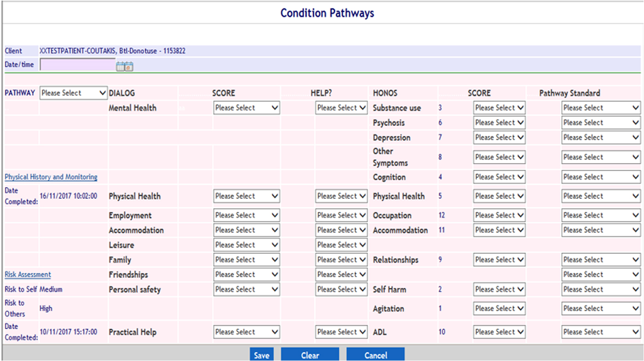Expand the Depression HONOS score dropdown
The height and width of the screenshot is (361, 644).
click(499, 138)
